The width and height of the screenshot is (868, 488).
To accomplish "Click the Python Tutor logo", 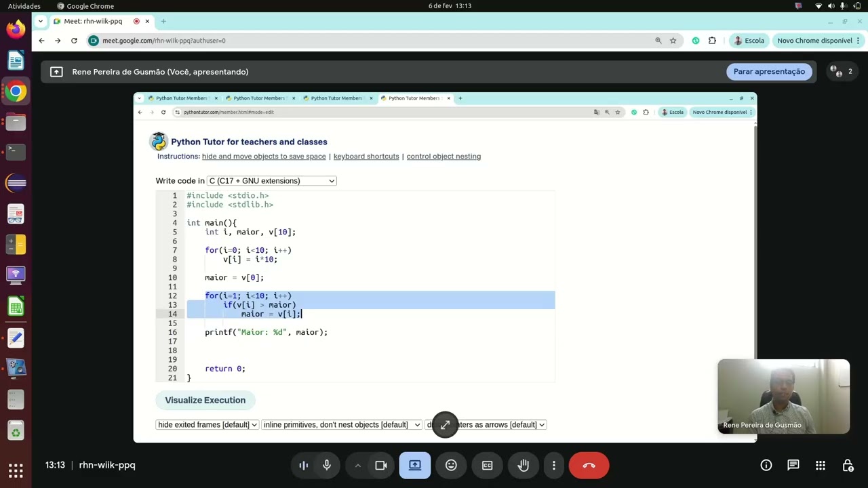I will pos(159,141).
